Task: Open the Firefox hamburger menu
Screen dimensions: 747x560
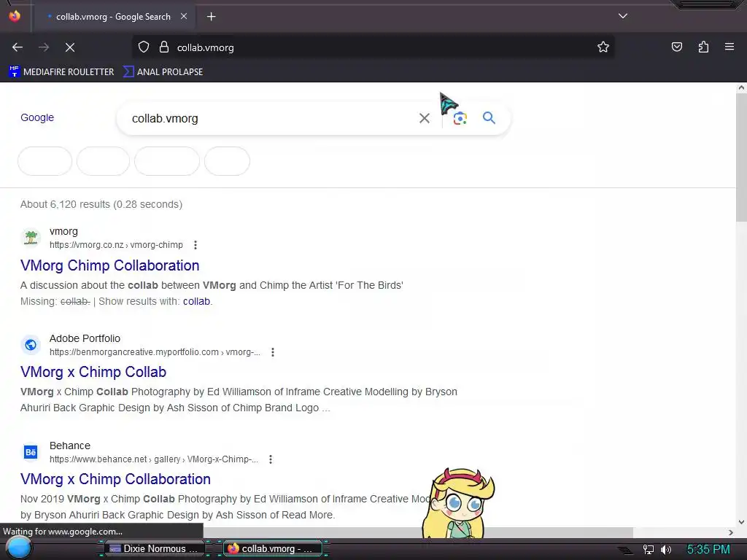Action: [x=729, y=47]
